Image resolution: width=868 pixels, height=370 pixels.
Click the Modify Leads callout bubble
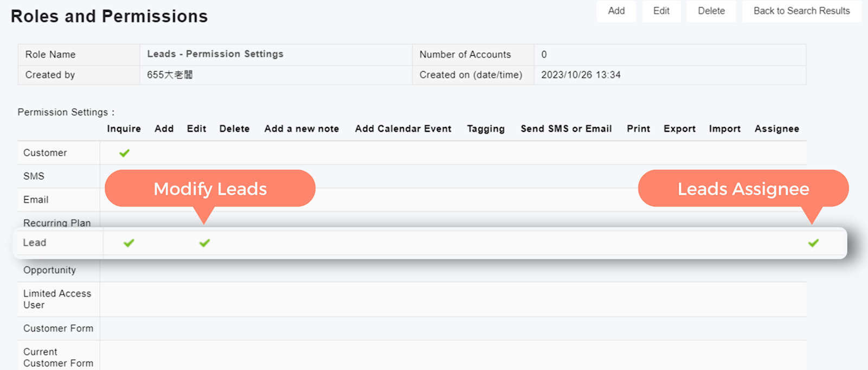210,189
